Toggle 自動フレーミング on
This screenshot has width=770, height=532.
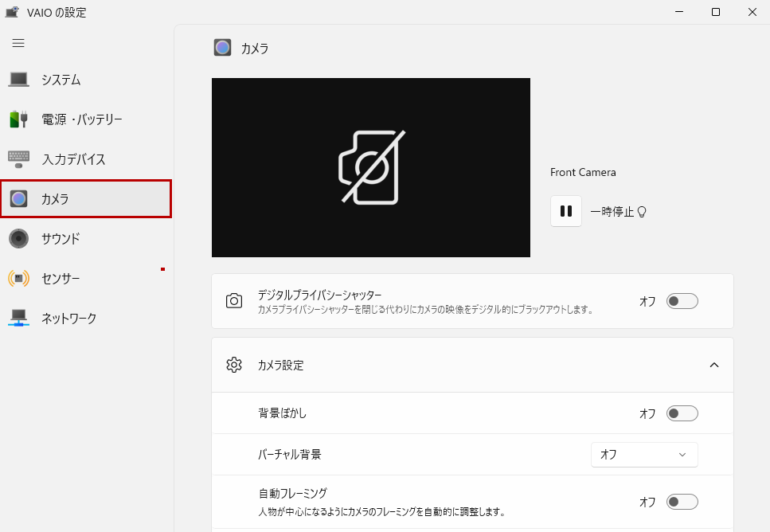click(x=682, y=502)
